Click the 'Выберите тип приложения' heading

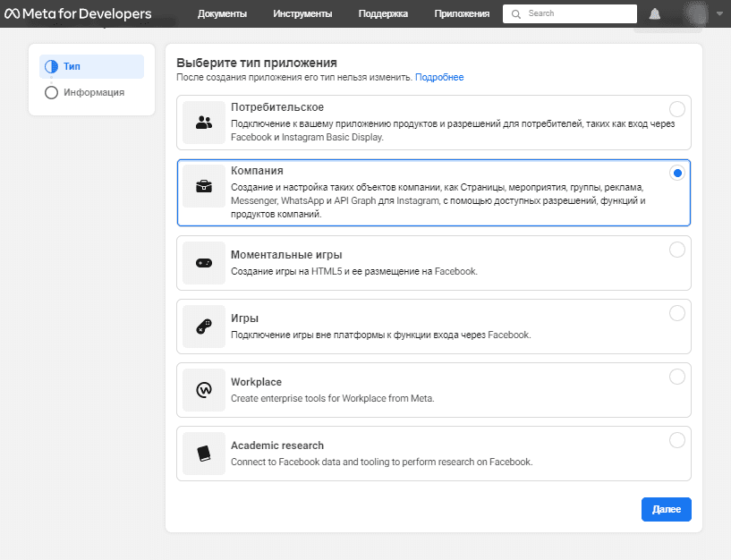click(x=257, y=63)
